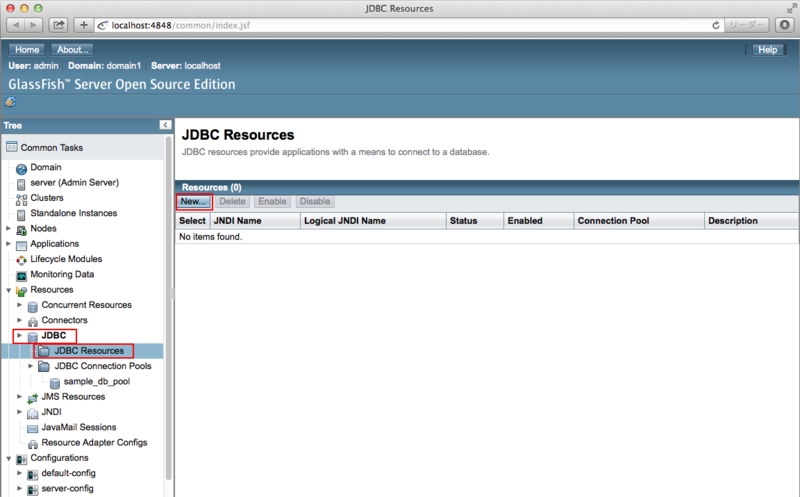Collapse the Tree panel
This screenshot has height=497, width=800.
(x=165, y=125)
